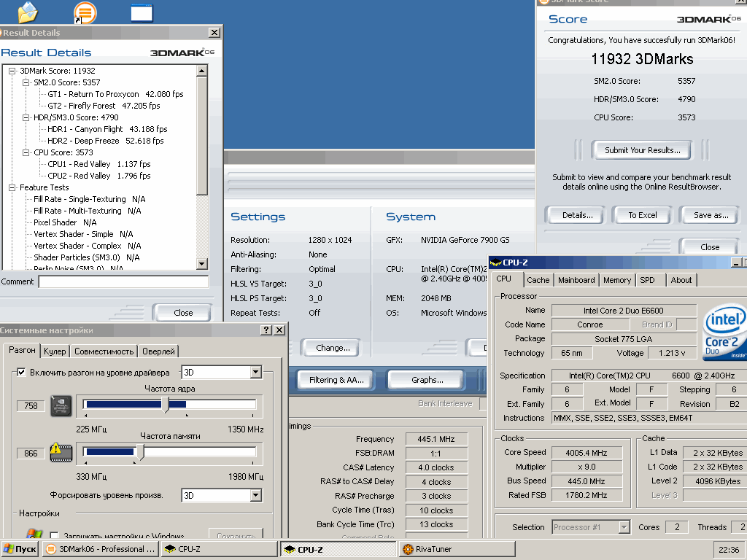
Task: Select GT1 - Return To Proxycon row
Action: click(x=115, y=94)
